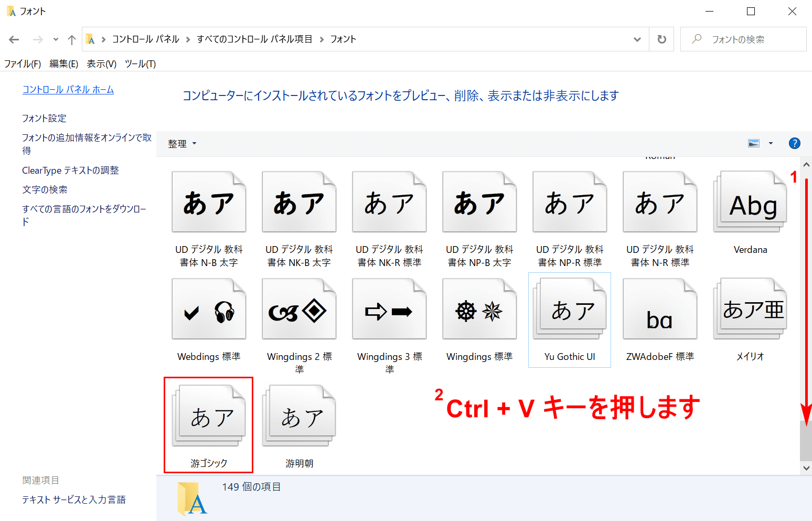Click the 游明朝 font name label
Image resolution: width=812 pixels, height=521 pixels.
299,463
